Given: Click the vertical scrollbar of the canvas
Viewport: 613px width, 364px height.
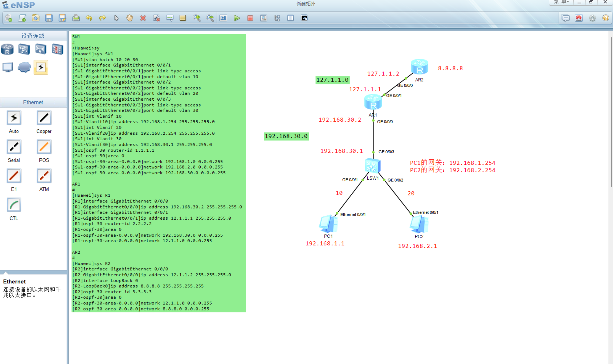Looking at the screenshot, I should tap(611, 112).
